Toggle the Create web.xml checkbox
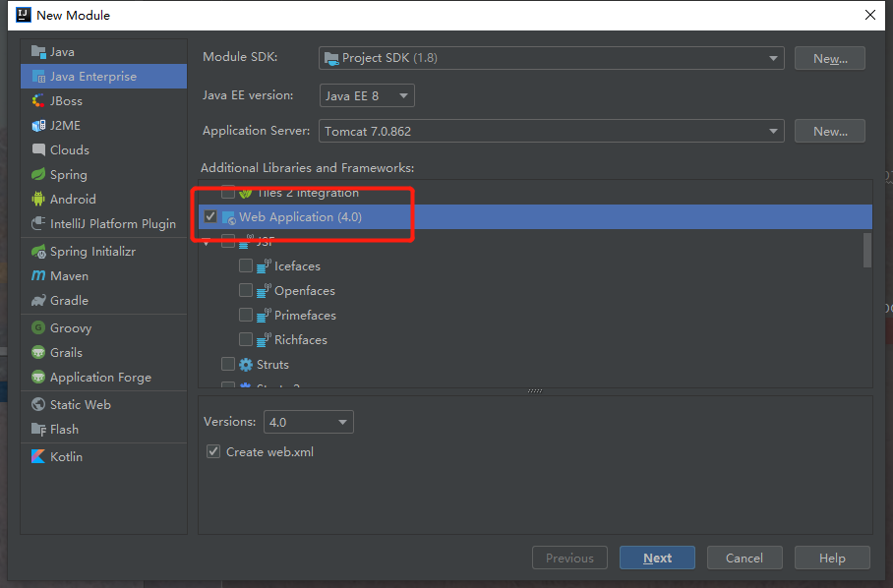The image size is (893, 588). point(213,451)
